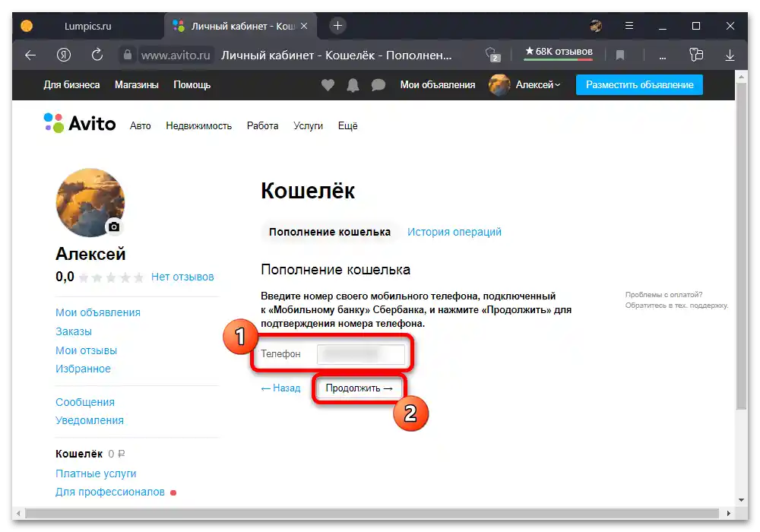Select the Пополнение кошелька tab
The width and height of the screenshot is (760, 532).
[x=330, y=232]
